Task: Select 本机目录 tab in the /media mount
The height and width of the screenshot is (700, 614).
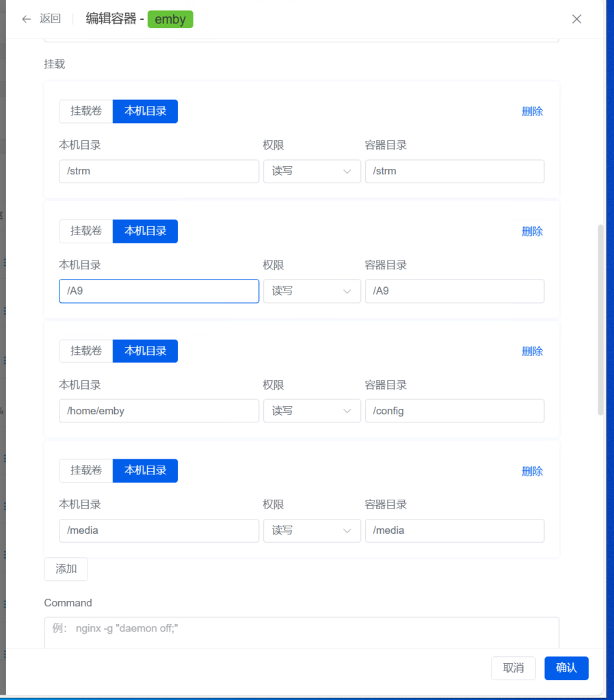Action: coord(145,470)
